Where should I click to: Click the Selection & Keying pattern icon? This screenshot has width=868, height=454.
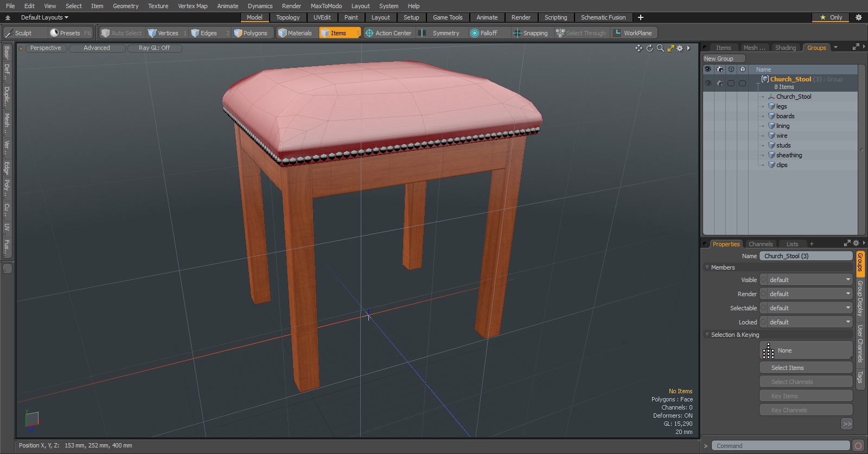[768, 351]
